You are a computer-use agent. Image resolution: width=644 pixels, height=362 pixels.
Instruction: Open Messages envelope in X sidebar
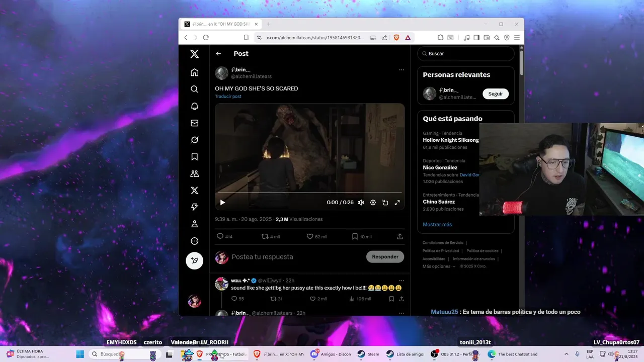tap(195, 123)
